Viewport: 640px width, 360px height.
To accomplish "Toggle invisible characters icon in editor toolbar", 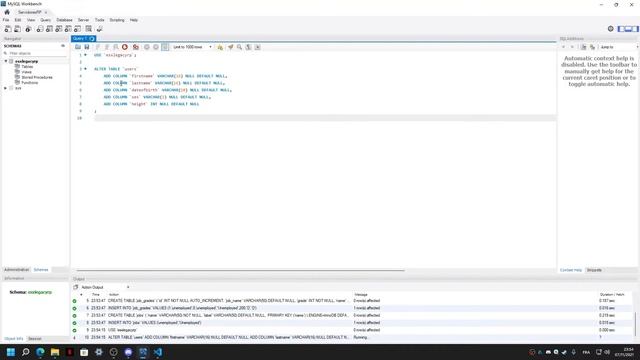I will click(x=249, y=47).
